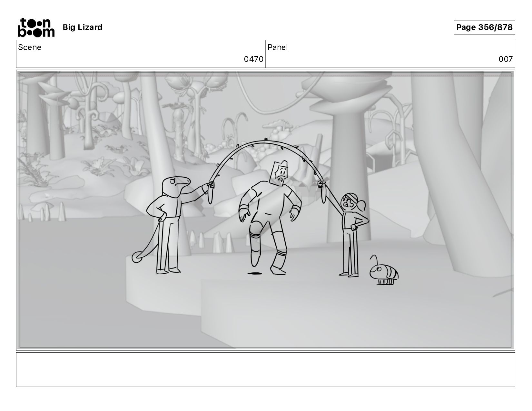Image resolution: width=532 pixels, height=411 pixels.
Task: Click the scene number '0470'
Action: (253, 59)
